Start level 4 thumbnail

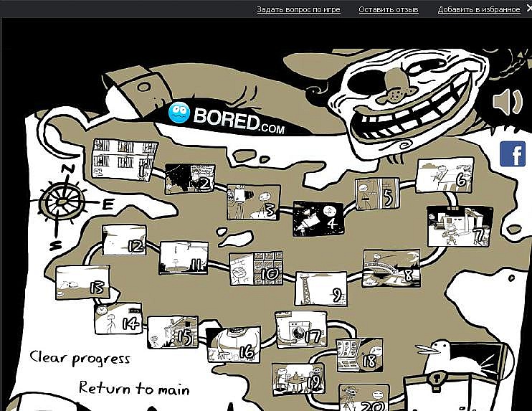pos(318,218)
